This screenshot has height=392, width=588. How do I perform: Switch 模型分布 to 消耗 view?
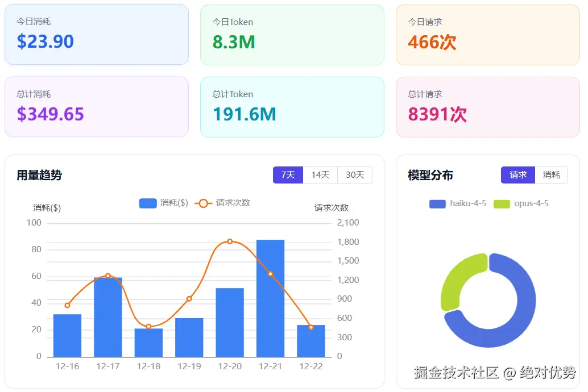(552, 176)
